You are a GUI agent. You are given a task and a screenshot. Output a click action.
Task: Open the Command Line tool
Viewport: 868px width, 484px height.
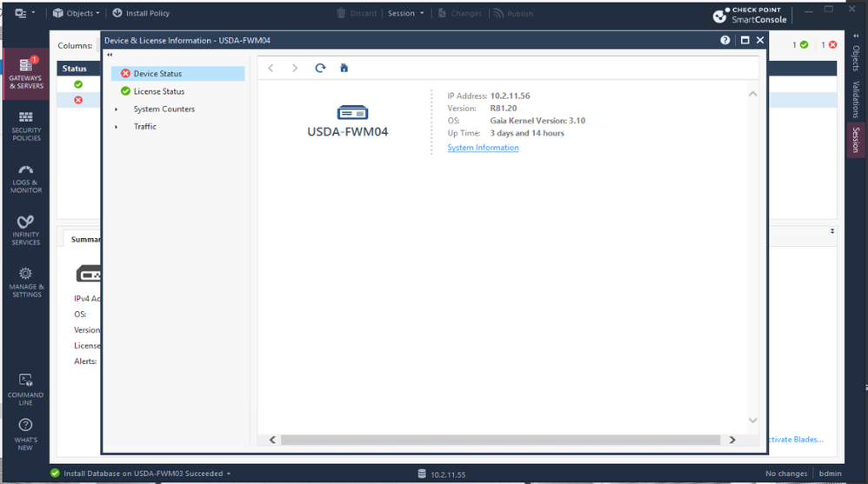coord(26,390)
